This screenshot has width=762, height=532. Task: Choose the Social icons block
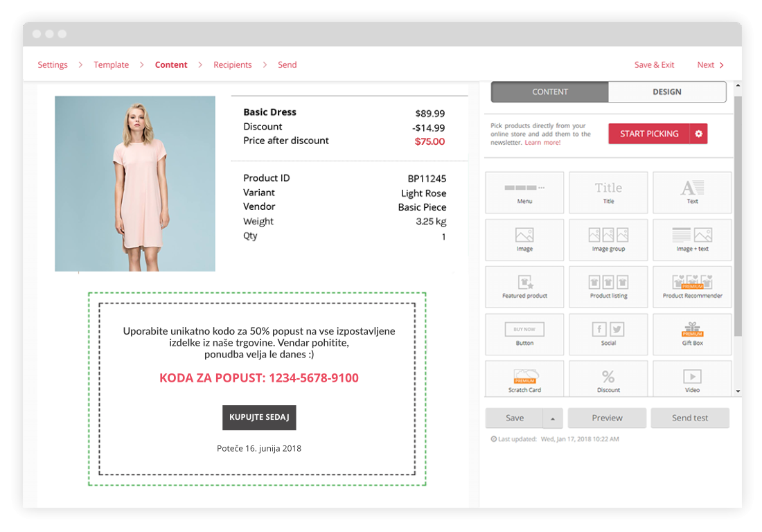tap(608, 333)
